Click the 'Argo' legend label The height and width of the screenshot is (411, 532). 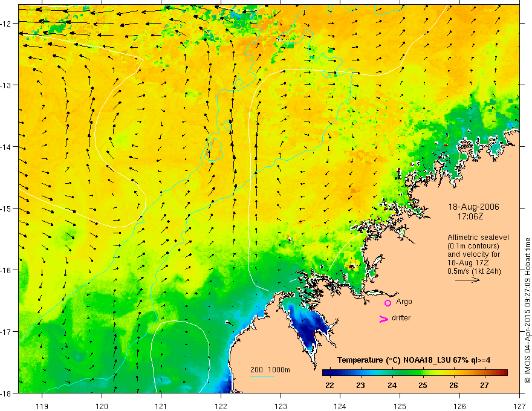pos(404,302)
